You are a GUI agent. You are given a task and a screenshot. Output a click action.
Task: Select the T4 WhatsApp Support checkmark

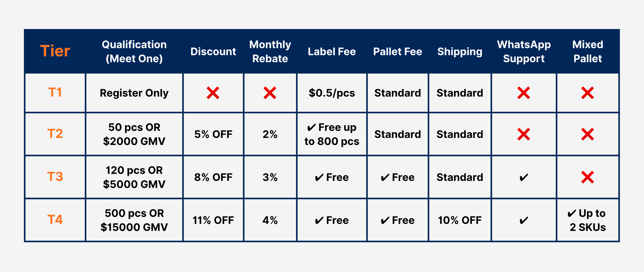[524, 220]
